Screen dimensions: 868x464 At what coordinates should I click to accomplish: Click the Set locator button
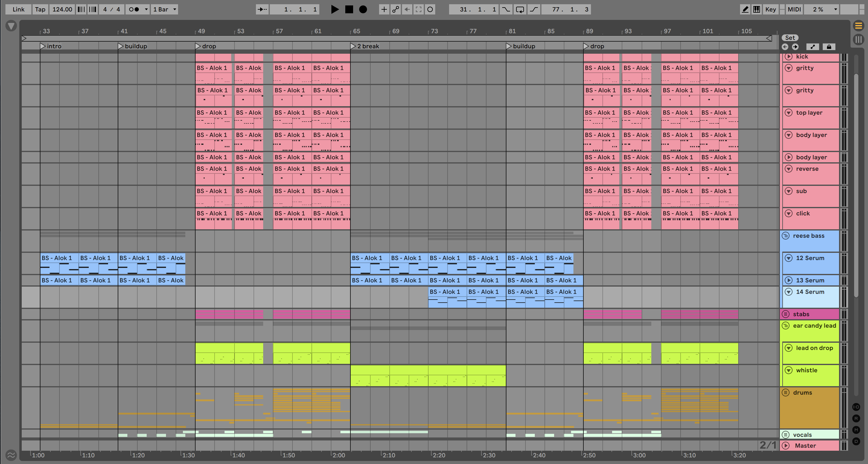coord(790,38)
